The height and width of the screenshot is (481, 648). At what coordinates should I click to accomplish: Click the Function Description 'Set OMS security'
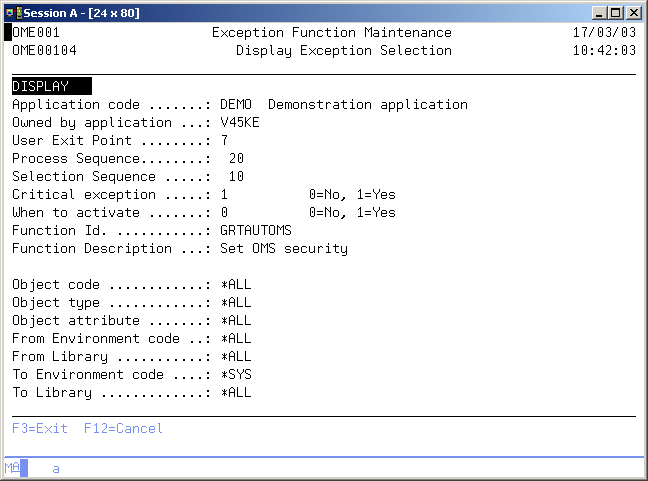[x=284, y=248]
